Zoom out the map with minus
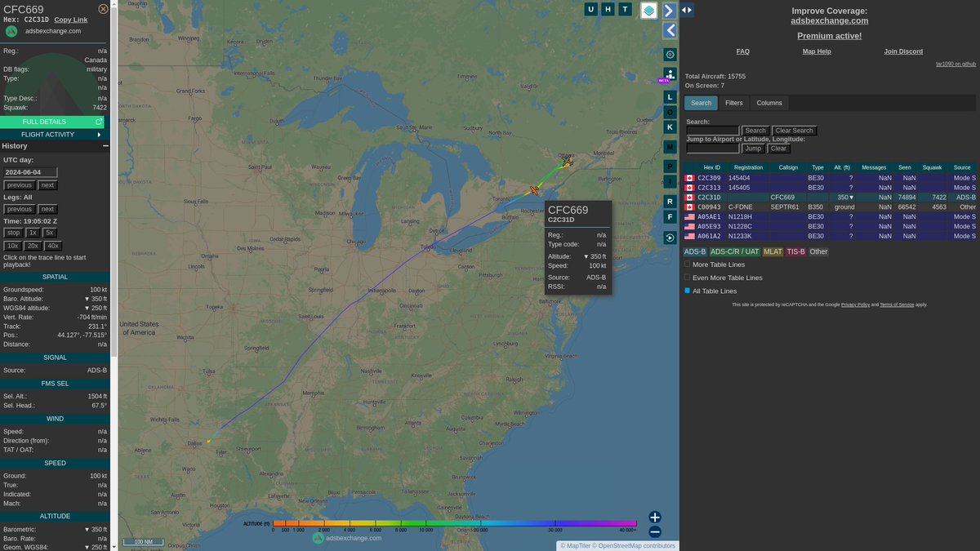980x551 pixels. 655,531
